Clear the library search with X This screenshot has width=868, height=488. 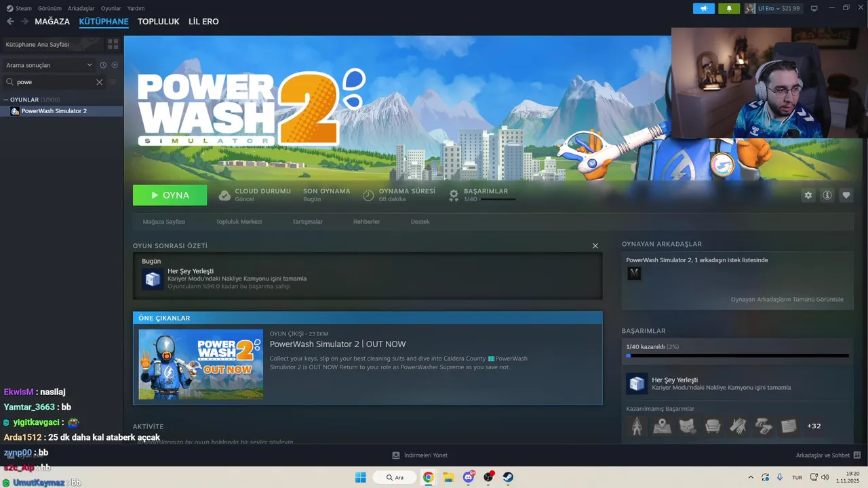(99, 82)
